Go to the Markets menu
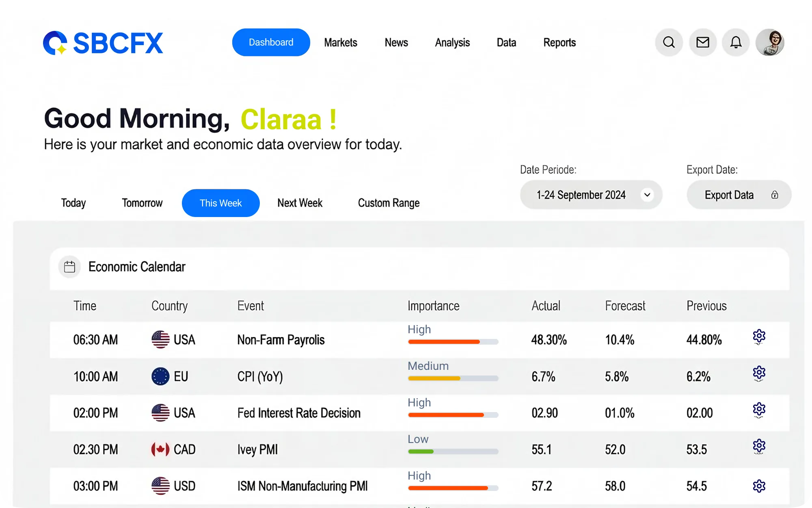Image resolution: width=812 pixels, height=508 pixels. [x=341, y=43]
